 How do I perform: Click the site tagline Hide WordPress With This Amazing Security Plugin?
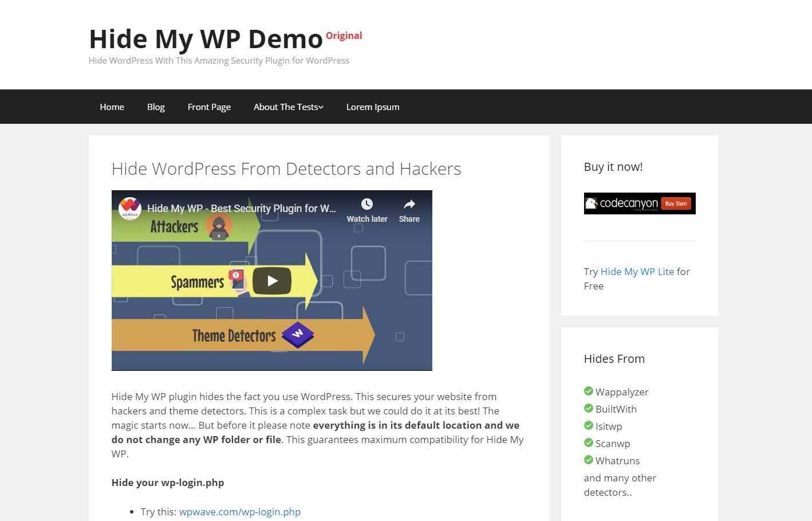219,60
